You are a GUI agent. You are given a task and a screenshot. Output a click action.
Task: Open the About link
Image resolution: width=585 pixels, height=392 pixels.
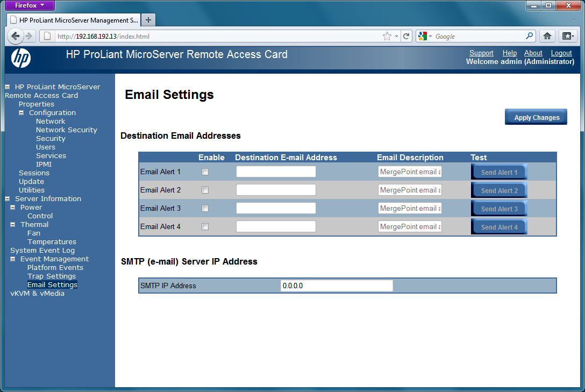point(533,53)
